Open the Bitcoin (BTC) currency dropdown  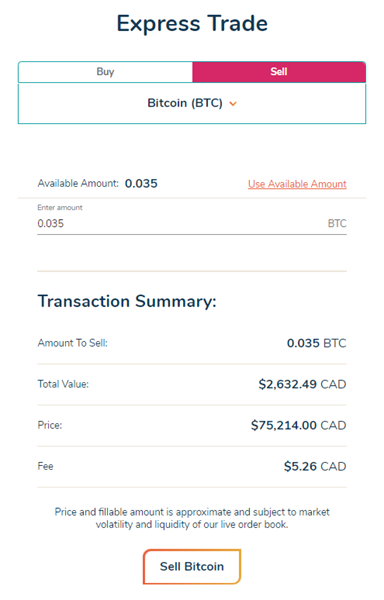coord(192,103)
